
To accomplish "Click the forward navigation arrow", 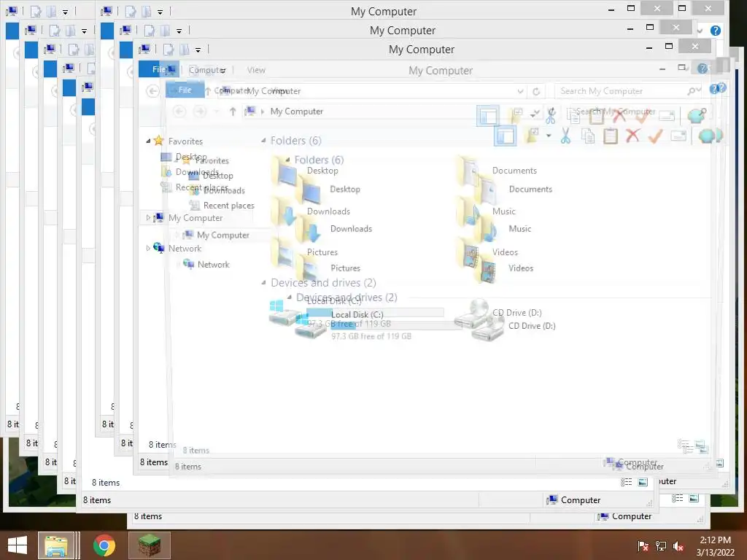I will [200, 112].
